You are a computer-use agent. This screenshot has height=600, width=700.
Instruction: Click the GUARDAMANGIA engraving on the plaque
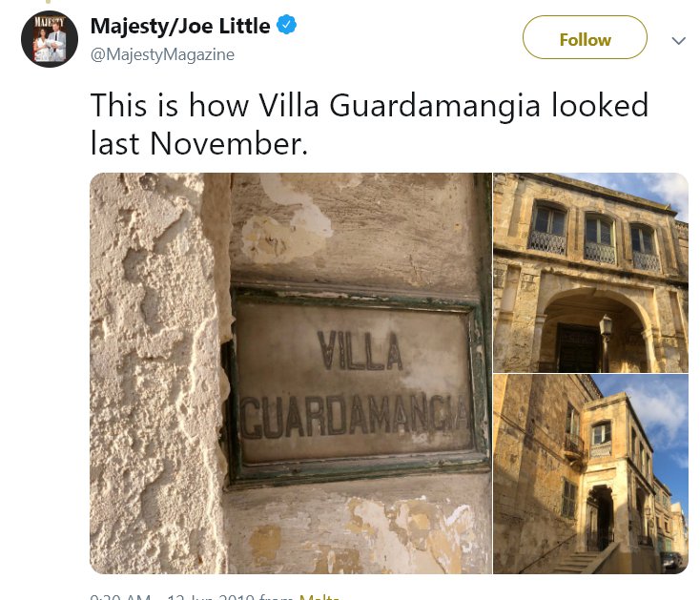[x=355, y=415]
